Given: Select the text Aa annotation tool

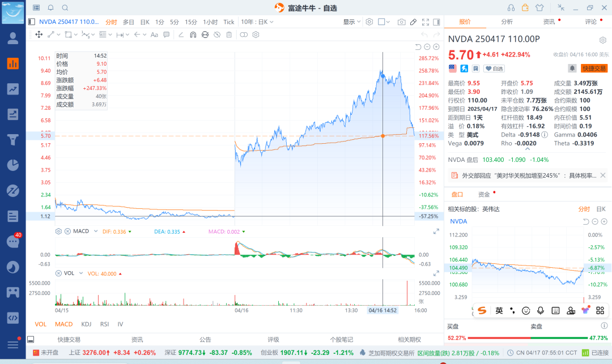Looking at the screenshot, I should pos(154,35).
